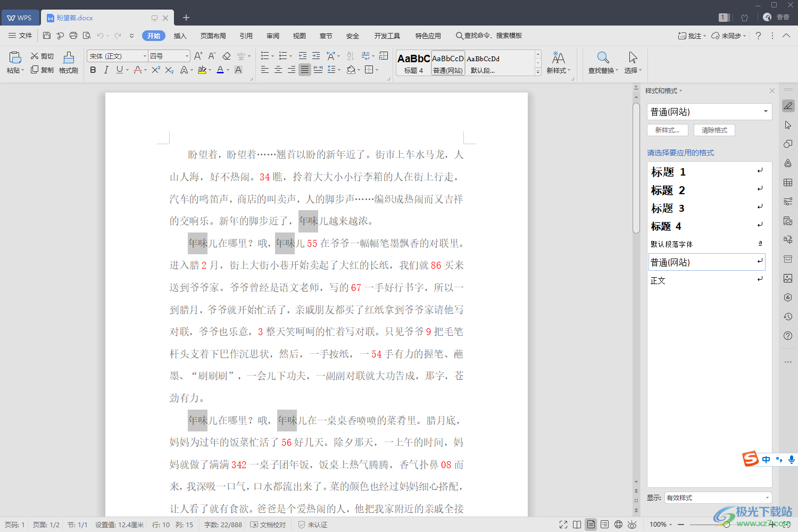The image size is (798, 532).
Task: Click text highlight color button
Action: (202, 70)
